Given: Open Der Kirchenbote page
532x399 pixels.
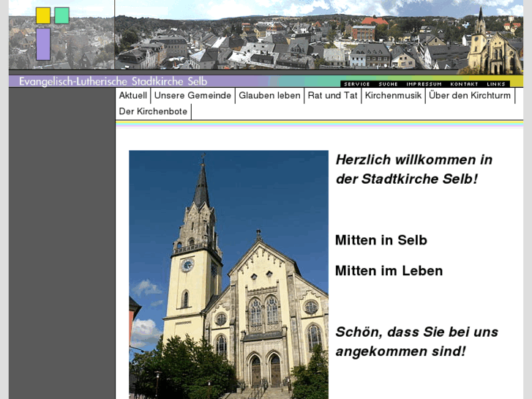Looking at the screenshot, I should (153, 111).
